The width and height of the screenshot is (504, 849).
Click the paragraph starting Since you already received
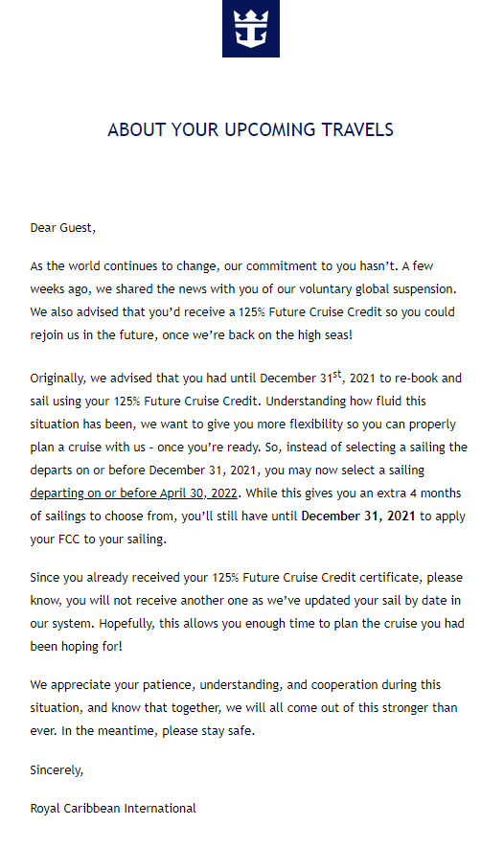[247, 612]
